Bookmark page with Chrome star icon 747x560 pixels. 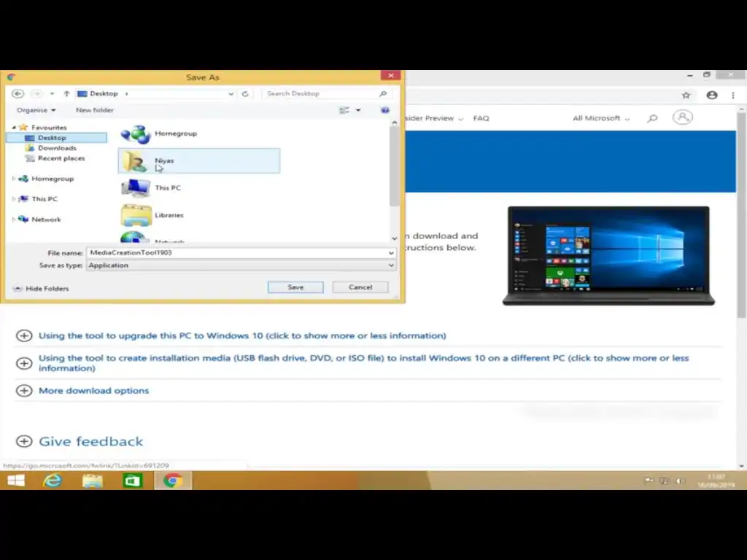pyautogui.click(x=686, y=96)
